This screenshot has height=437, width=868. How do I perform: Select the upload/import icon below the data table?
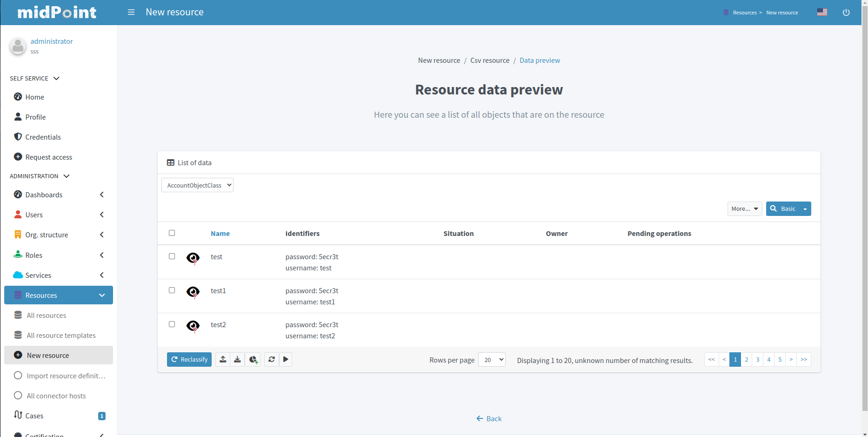(x=222, y=359)
